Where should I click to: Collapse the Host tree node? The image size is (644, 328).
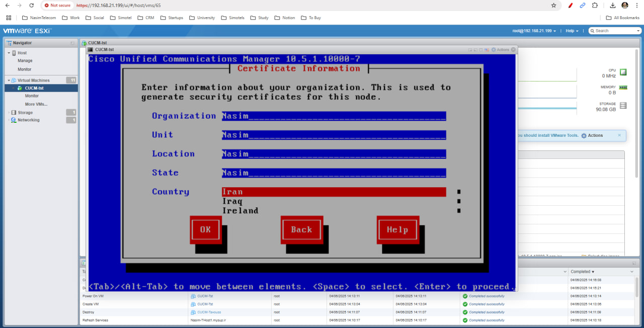pyautogui.click(x=9, y=53)
